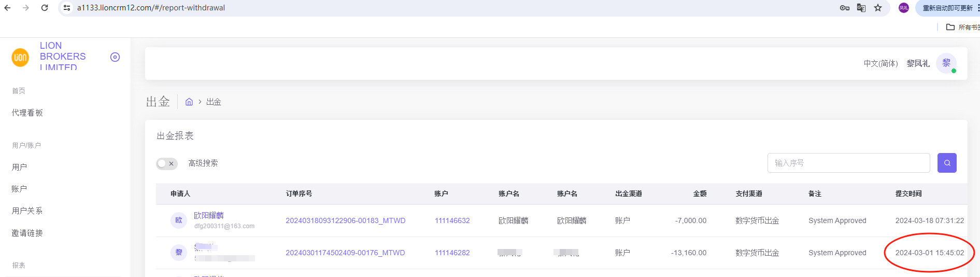Reload the page with refresh icon
Screen dimensions: 980x277
[45, 8]
